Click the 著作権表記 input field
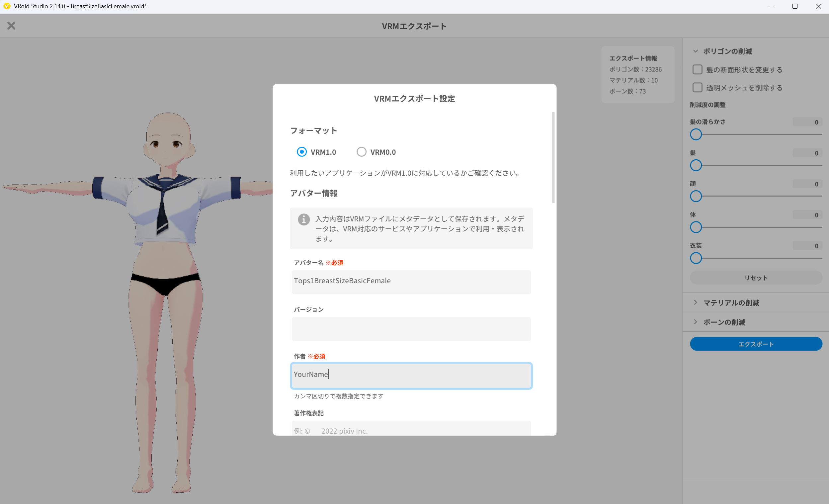Screen dimensions: 829x504 (x=411, y=428)
